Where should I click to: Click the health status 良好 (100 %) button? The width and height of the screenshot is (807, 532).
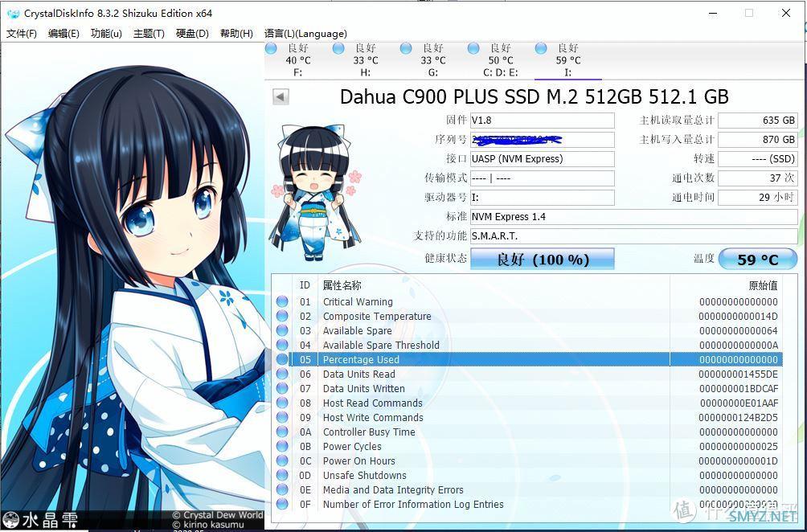[543, 259]
